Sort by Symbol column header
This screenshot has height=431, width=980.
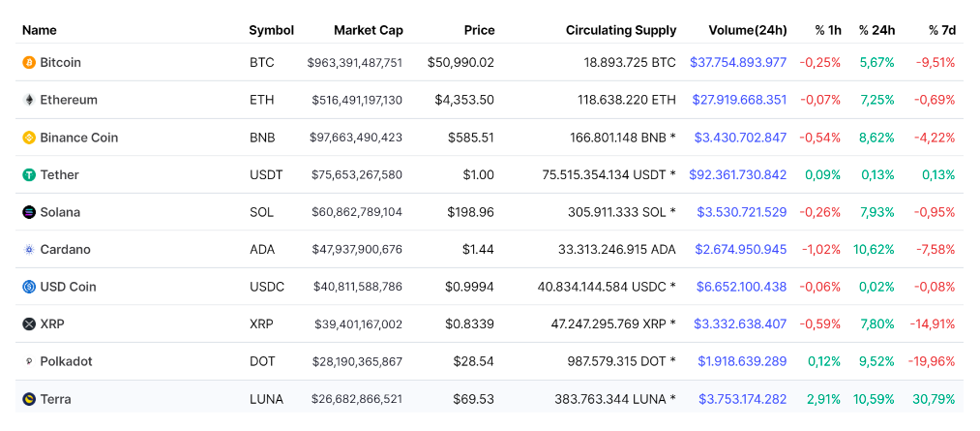271,30
